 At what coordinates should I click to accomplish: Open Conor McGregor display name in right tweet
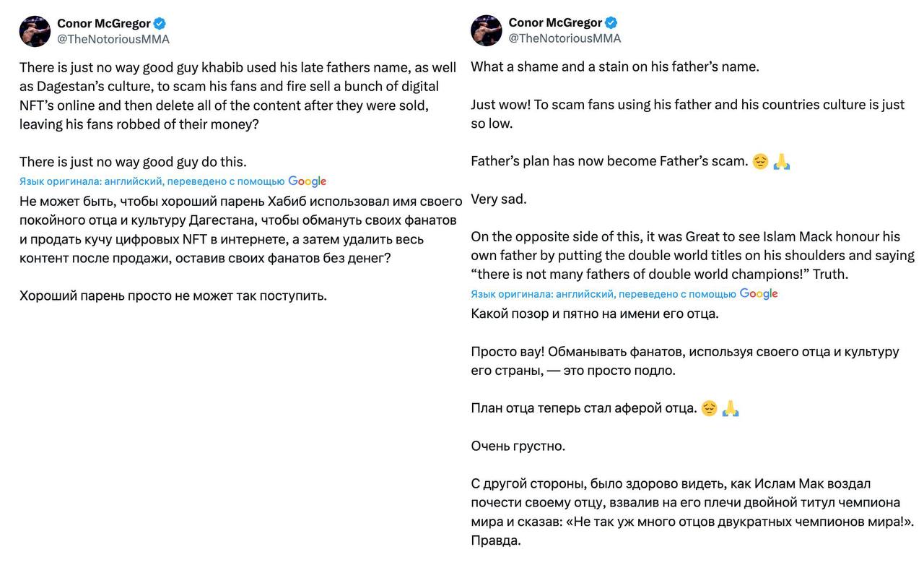555,23
